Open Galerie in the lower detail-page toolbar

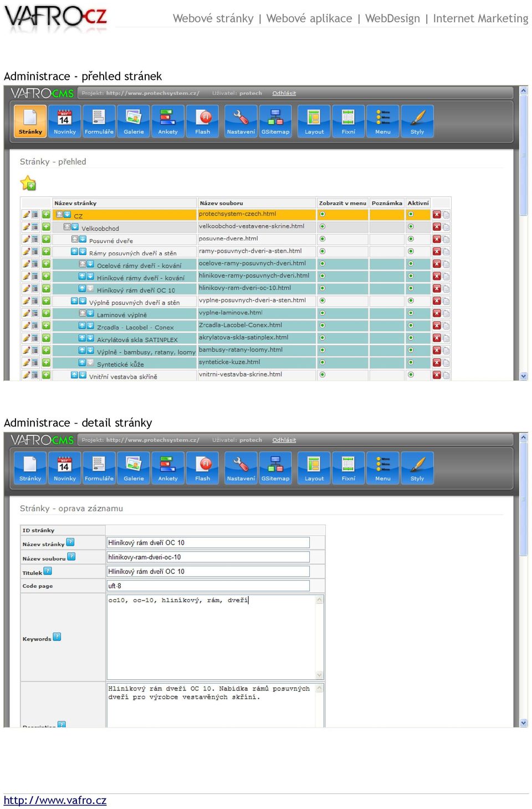click(x=134, y=468)
